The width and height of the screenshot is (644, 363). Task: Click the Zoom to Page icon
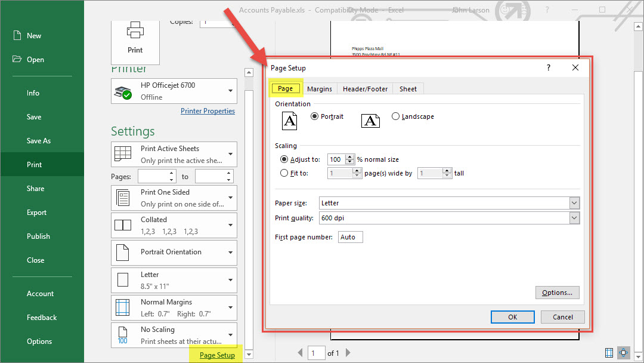(x=624, y=352)
